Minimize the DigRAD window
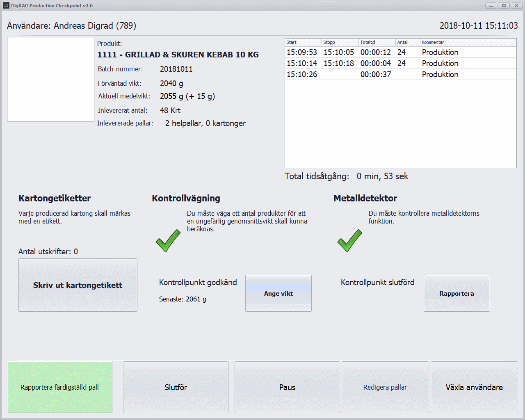 491,5
